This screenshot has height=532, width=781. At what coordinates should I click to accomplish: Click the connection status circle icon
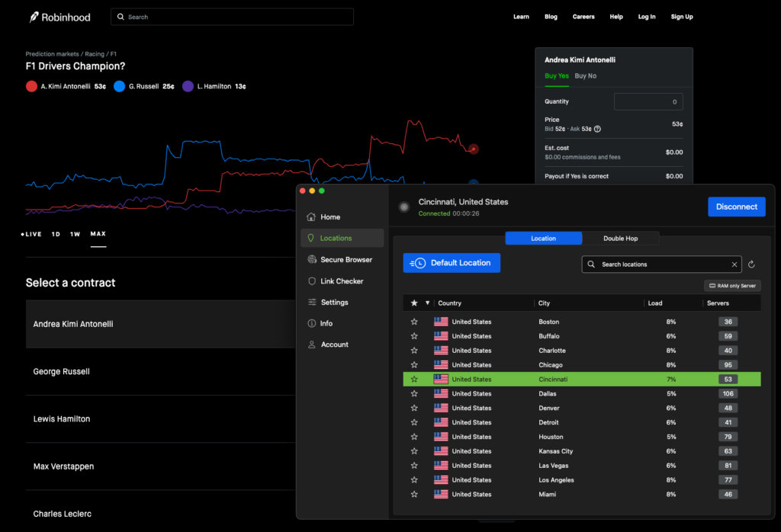(x=404, y=207)
